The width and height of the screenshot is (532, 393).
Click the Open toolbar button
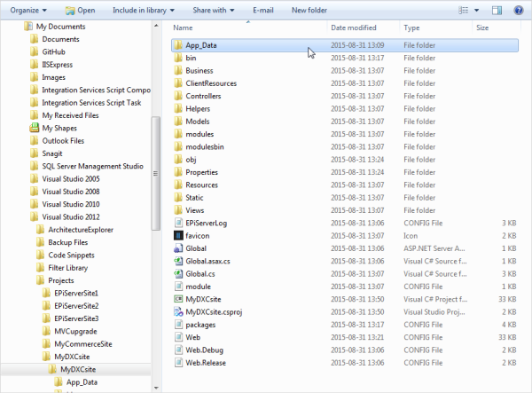[x=80, y=11]
